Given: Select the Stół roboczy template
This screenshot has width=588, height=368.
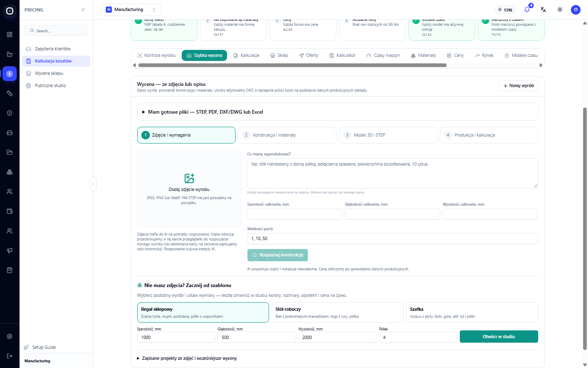Looking at the screenshot, I should [x=337, y=312].
